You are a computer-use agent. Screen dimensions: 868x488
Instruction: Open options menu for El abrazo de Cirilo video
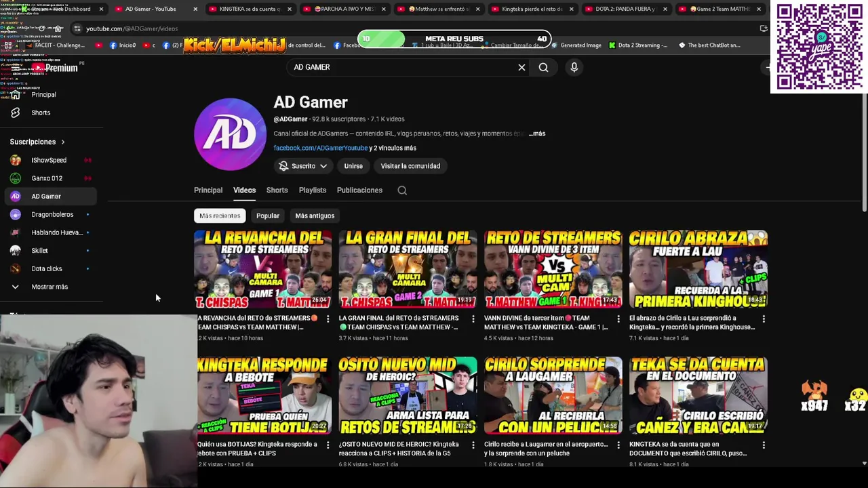coord(763,319)
